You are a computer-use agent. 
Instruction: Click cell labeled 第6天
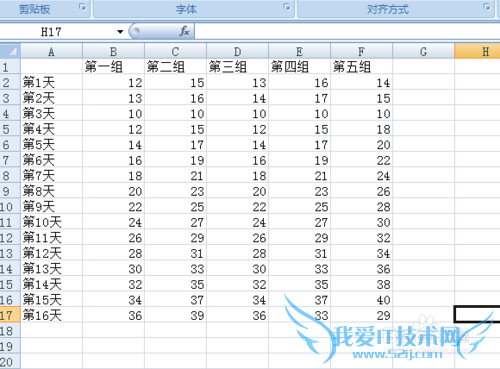51,160
